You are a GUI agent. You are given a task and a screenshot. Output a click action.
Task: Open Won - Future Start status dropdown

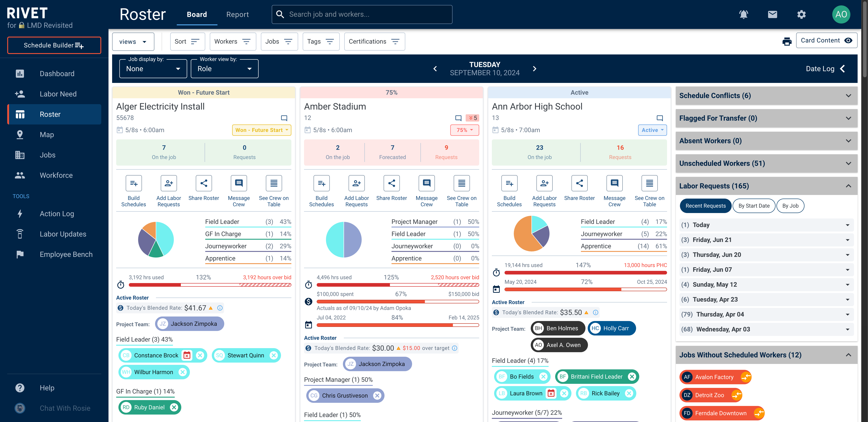coord(262,130)
